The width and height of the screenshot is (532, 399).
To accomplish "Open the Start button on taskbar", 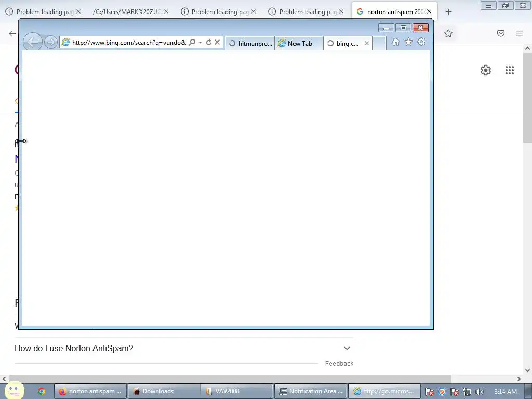I will point(14,390).
